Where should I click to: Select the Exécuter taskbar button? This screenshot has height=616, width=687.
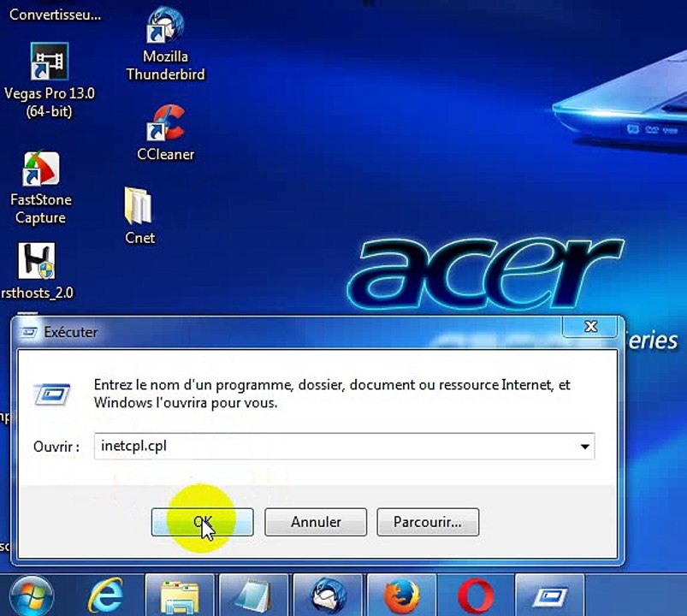pyautogui.click(x=550, y=595)
